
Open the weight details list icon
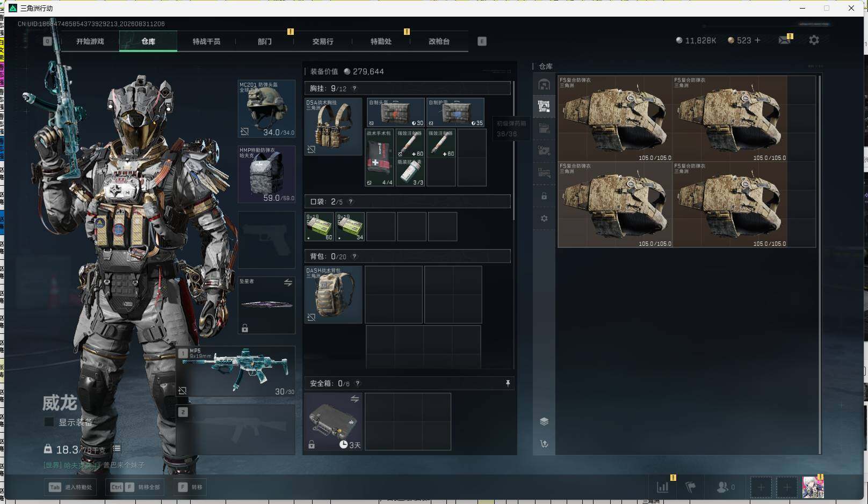tap(117, 448)
